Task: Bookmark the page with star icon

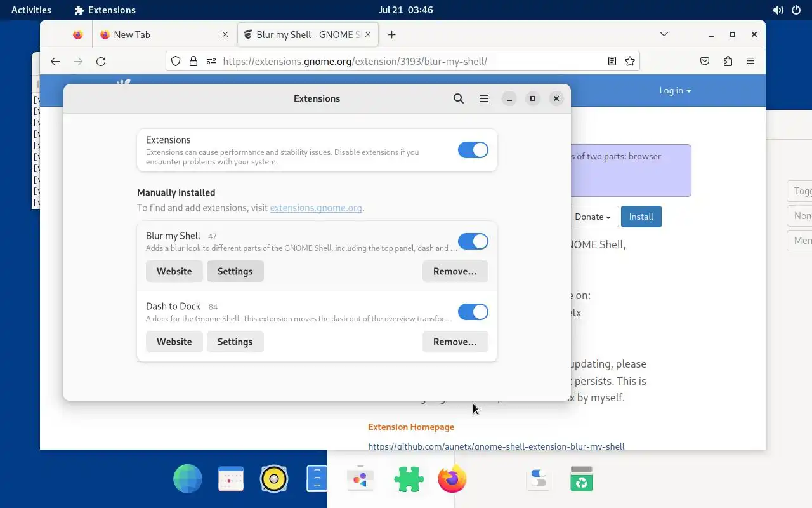Action: (x=630, y=61)
